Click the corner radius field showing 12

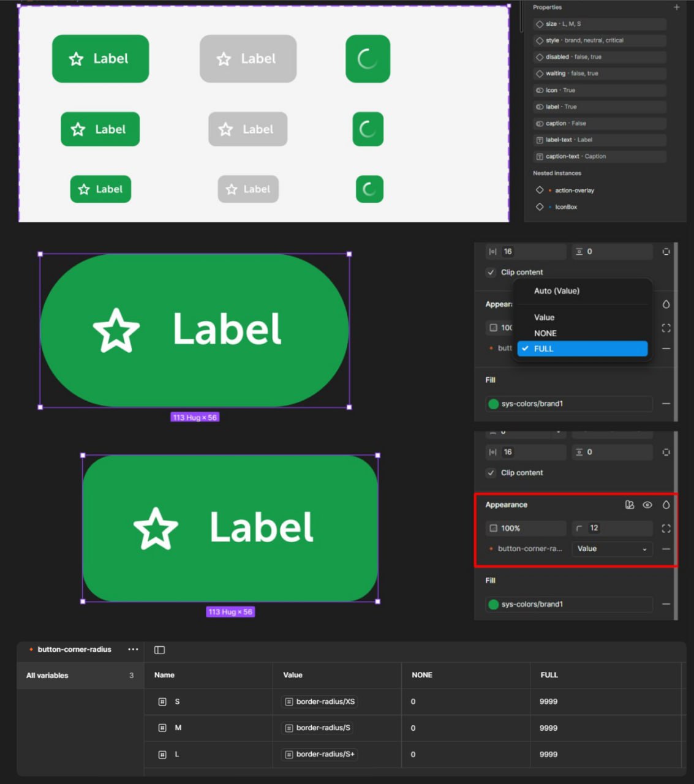tap(610, 528)
